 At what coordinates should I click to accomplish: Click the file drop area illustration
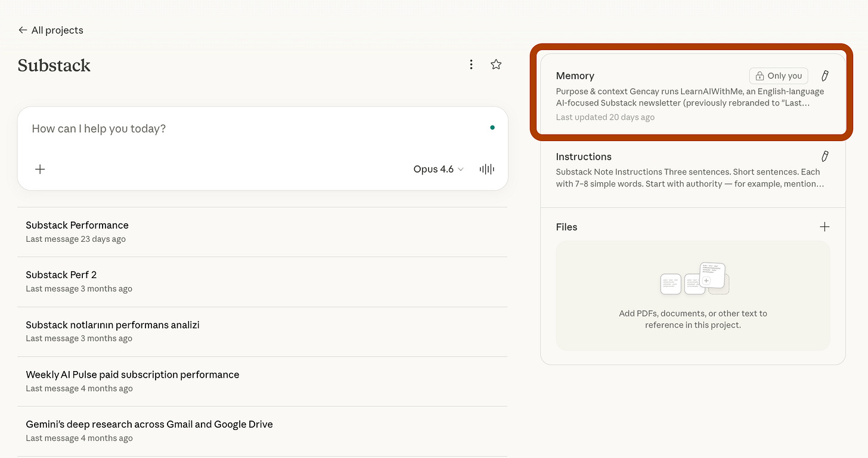(x=695, y=279)
